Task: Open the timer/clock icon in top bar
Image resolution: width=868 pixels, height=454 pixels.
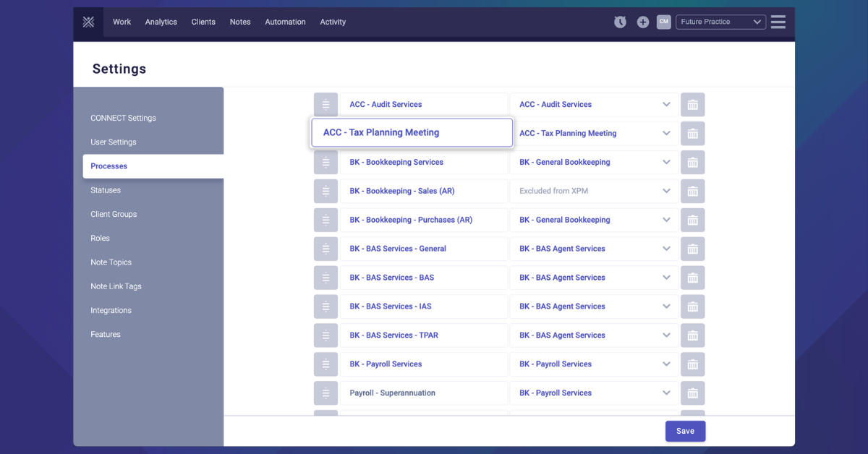Action: click(620, 22)
